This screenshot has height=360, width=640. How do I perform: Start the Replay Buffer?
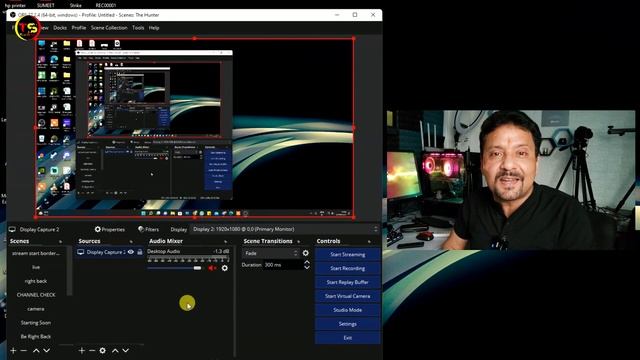click(348, 282)
